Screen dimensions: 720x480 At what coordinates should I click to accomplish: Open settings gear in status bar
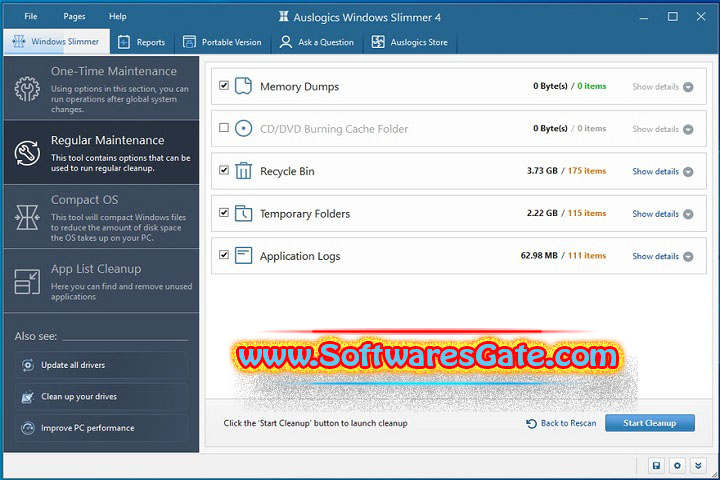(x=677, y=466)
